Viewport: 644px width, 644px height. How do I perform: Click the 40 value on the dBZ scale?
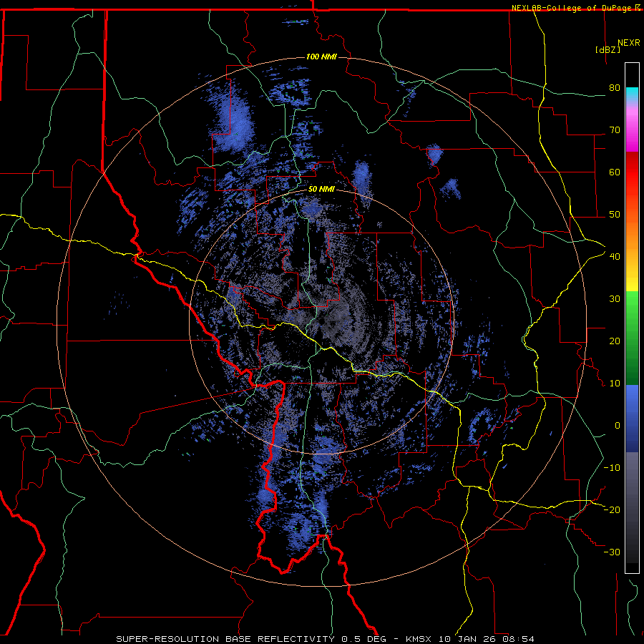tap(615, 257)
